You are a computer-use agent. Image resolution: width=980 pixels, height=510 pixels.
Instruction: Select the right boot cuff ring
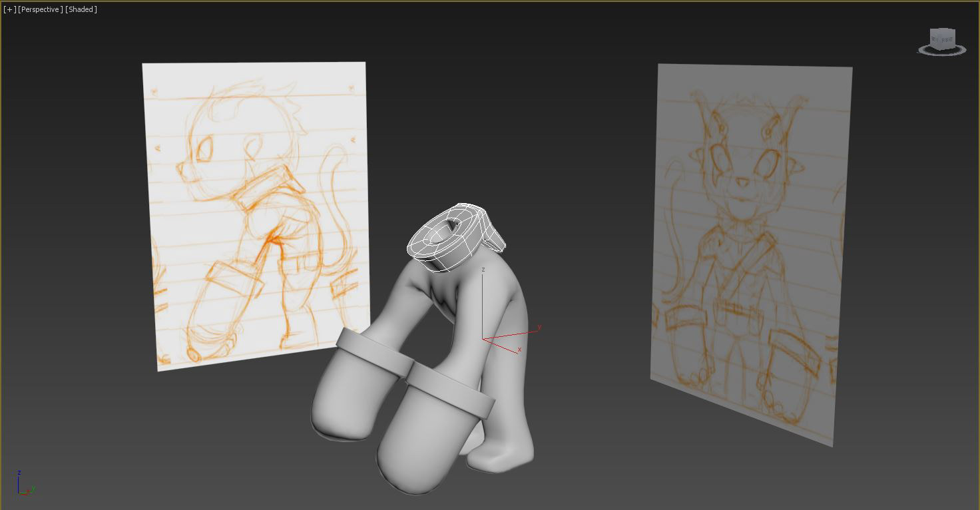pos(451,389)
